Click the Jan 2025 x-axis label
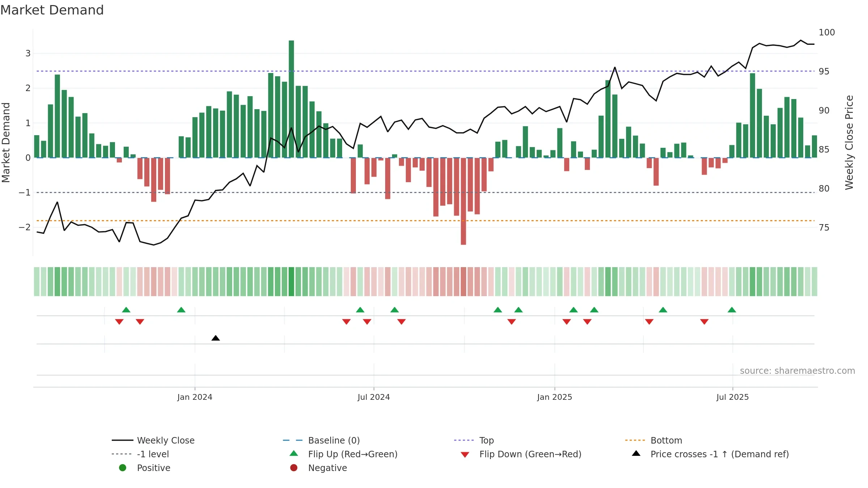Viewport: 868px width, 488px height. 555,397
